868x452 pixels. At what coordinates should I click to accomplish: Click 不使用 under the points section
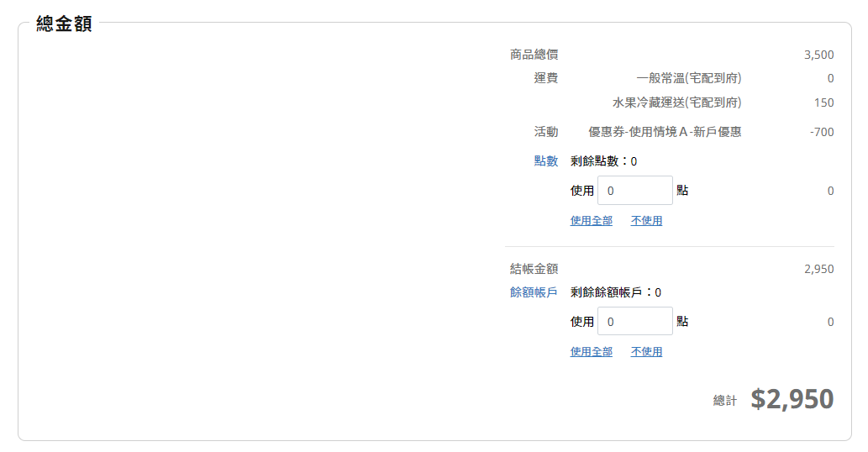[x=646, y=221]
